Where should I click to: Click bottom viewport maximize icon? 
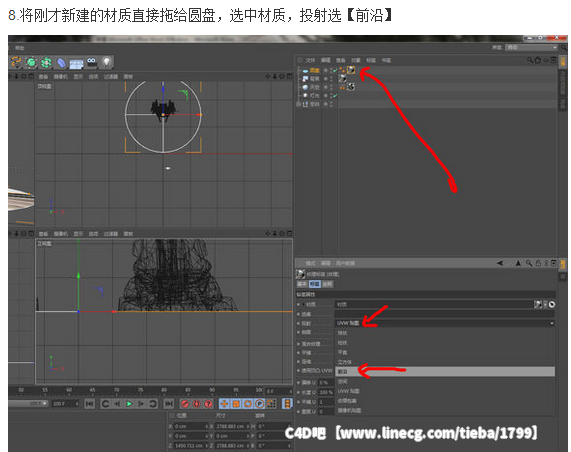point(289,233)
